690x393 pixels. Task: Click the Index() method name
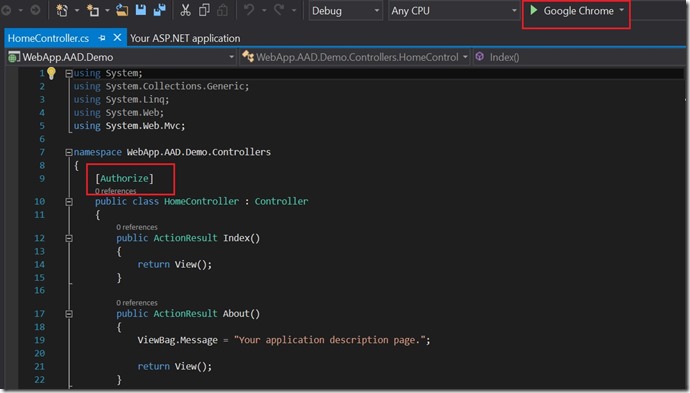[x=241, y=238]
